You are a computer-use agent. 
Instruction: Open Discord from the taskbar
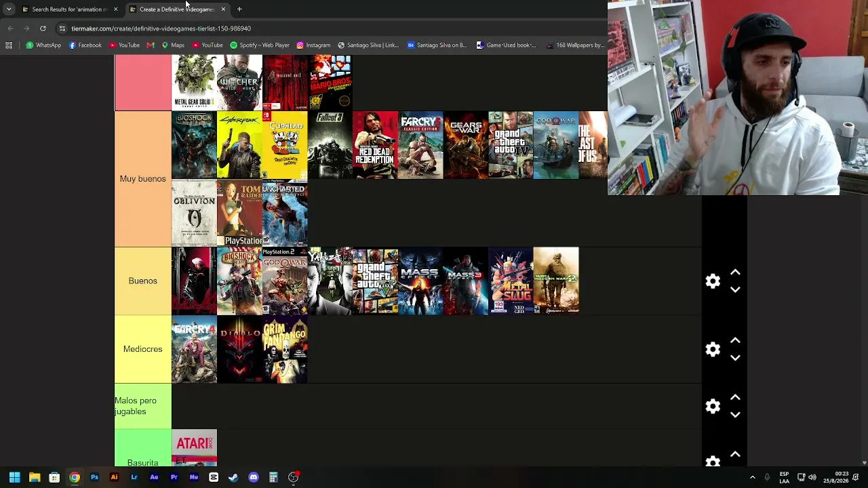click(x=254, y=477)
